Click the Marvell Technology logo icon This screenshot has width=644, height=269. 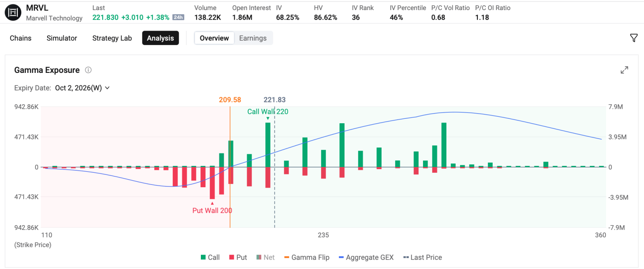tap(13, 13)
